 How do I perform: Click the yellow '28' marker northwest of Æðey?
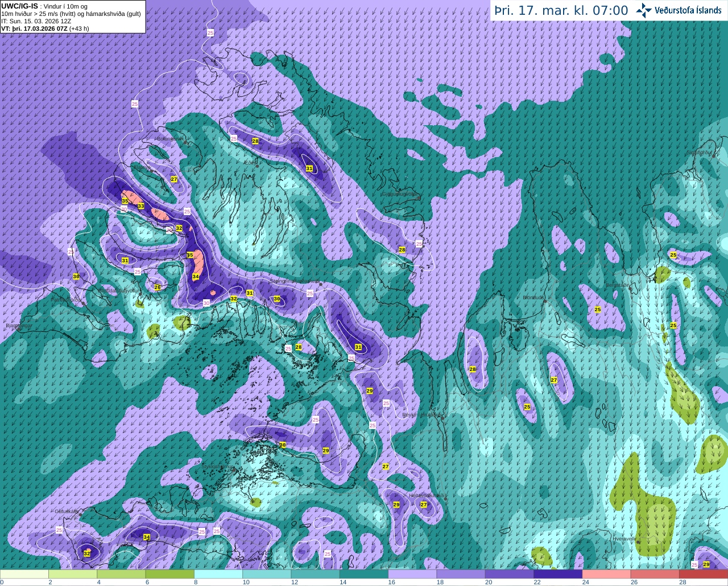pyautogui.click(x=255, y=141)
